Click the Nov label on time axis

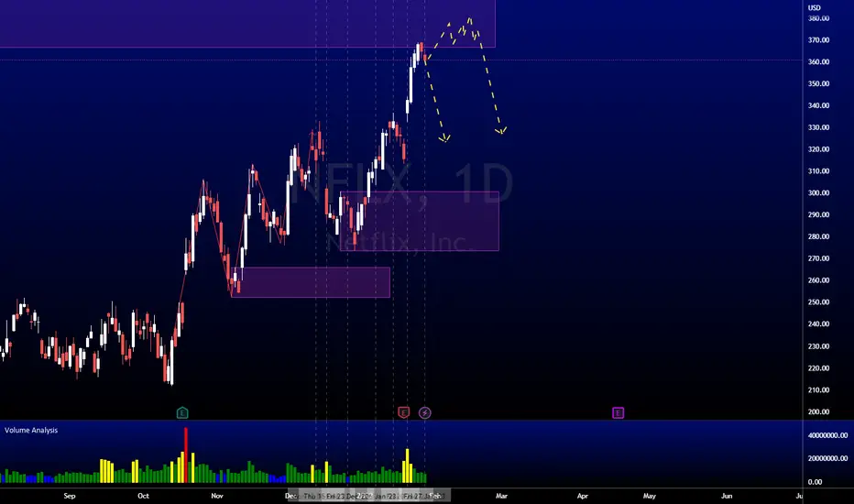[x=217, y=496]
